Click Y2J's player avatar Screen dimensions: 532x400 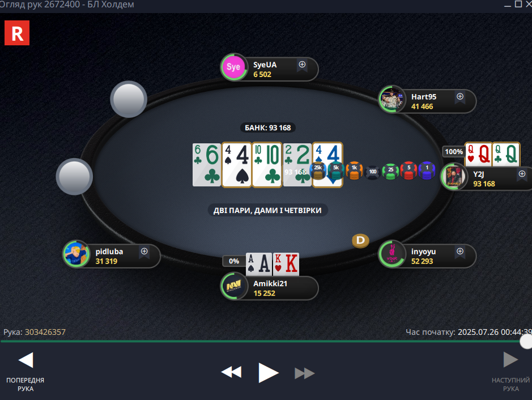(454, 176)
